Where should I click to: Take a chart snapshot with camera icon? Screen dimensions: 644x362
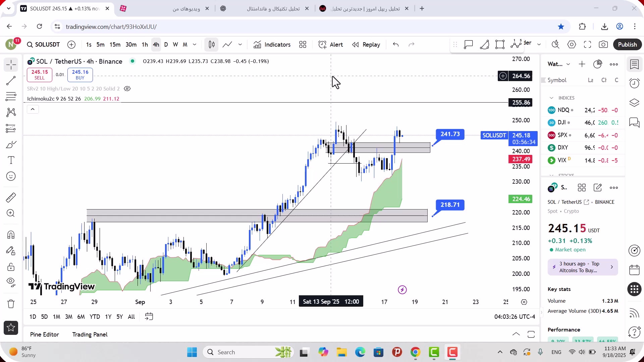coord(603,45)
